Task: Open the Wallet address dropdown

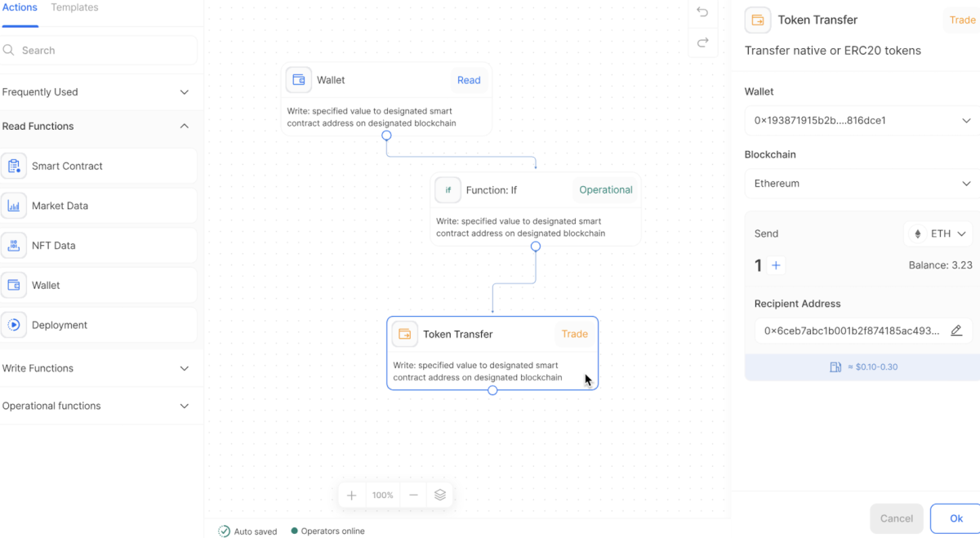Action: coord(861,121)
